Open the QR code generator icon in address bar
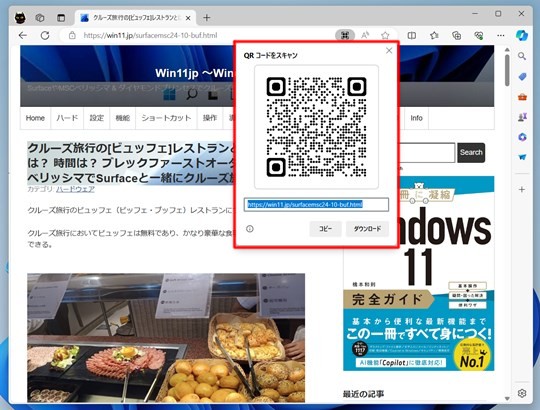This screenshot has height=410, width=540. click(345, 35)
